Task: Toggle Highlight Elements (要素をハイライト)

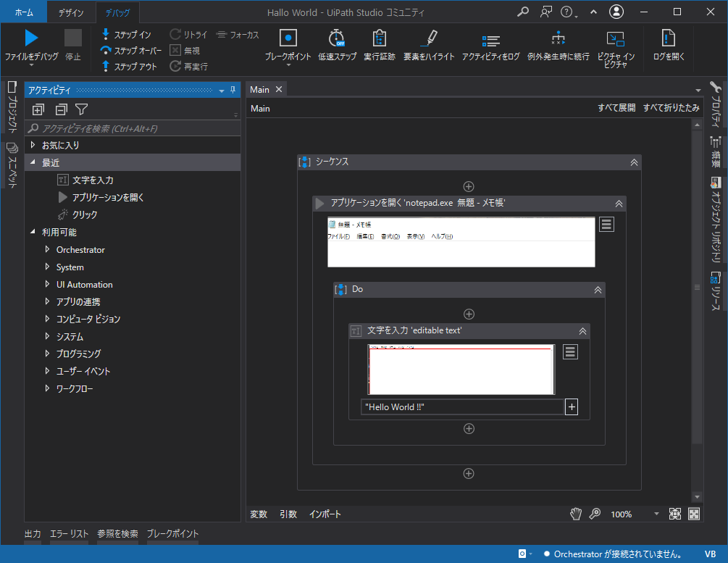Action: [429, 45]
